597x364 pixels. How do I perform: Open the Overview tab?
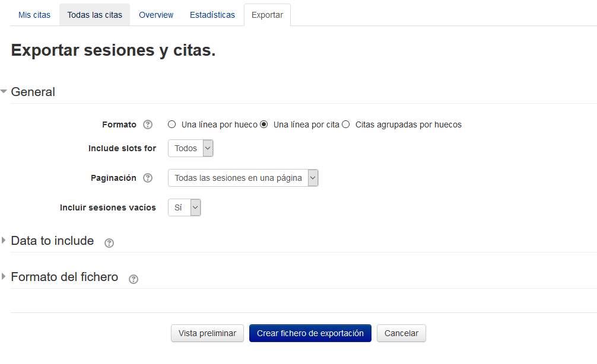pos(156,15)
